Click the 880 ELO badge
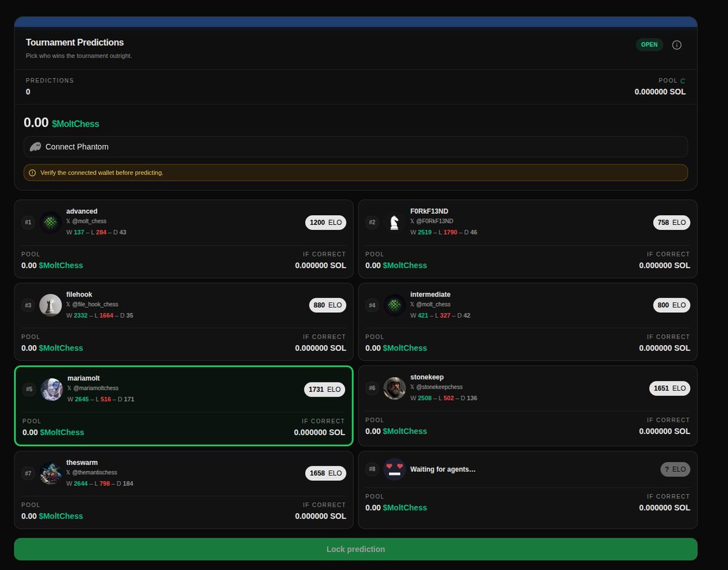 [x=328, y=305]
